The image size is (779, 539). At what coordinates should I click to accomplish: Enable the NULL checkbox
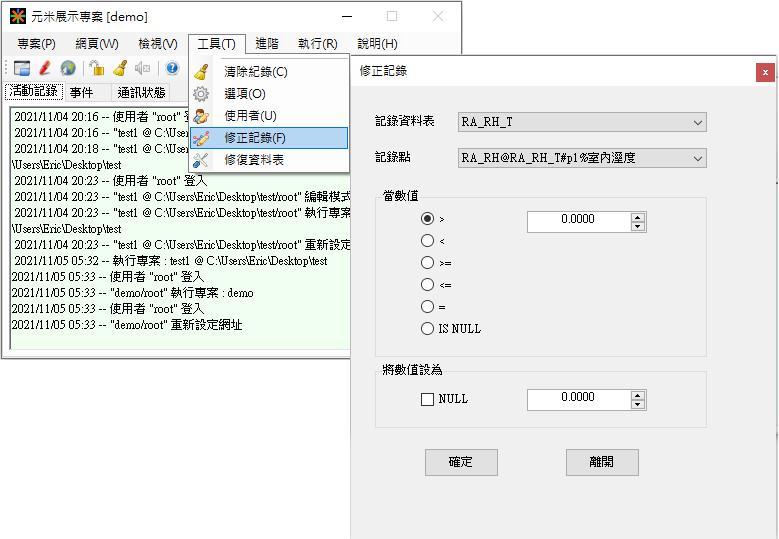click(428, 399)
